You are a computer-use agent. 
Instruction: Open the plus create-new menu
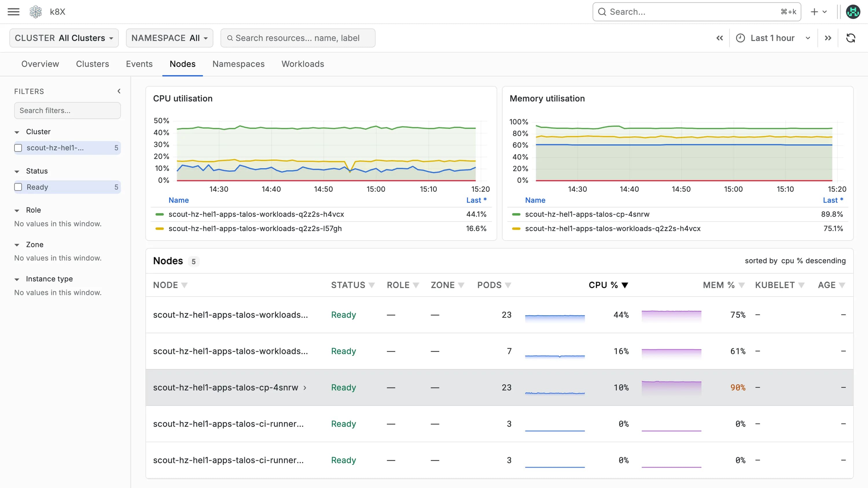click(x=819, y=12)
